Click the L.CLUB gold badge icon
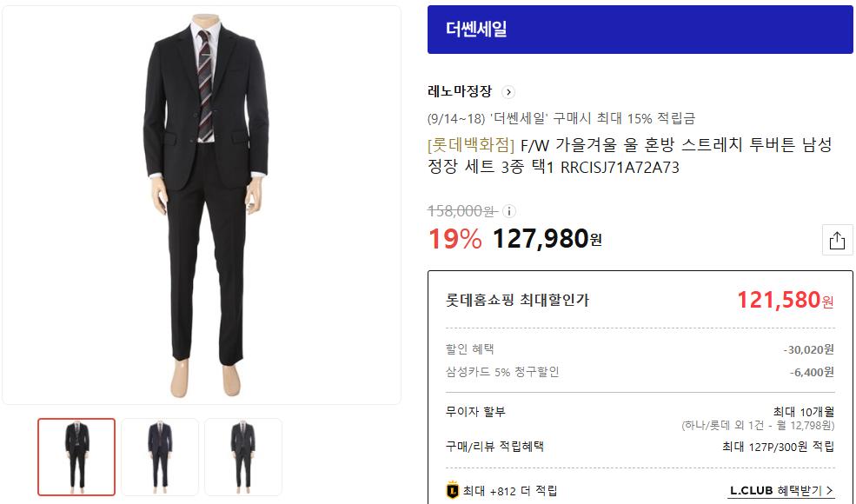Screen dimensions: 856x504 [453, 490]
